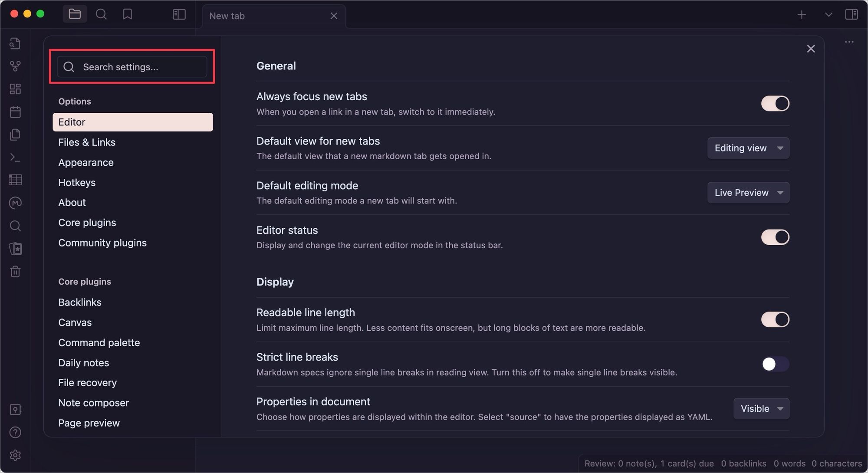Expand the Live Preview dropdown

click(748, 193)
